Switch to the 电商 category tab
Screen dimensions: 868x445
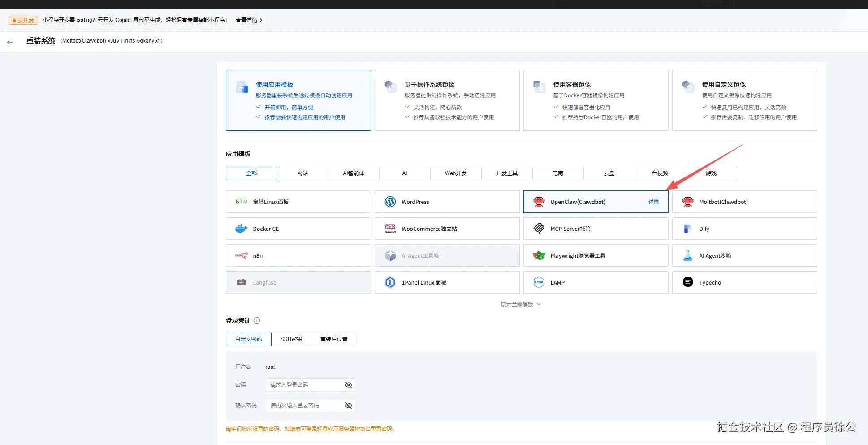[x=558, y=173]
